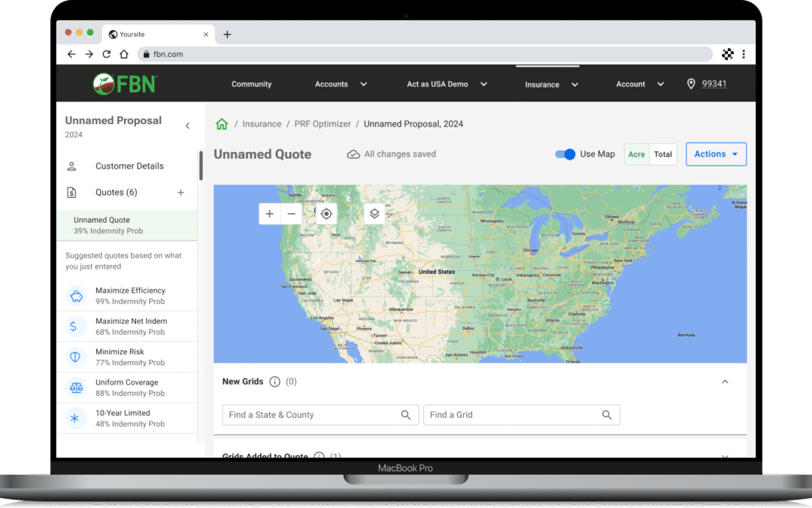The image size is (812, 508).
Task: Click the dollar sign icon
Action: pyautogui.click(x=73, y=327)
